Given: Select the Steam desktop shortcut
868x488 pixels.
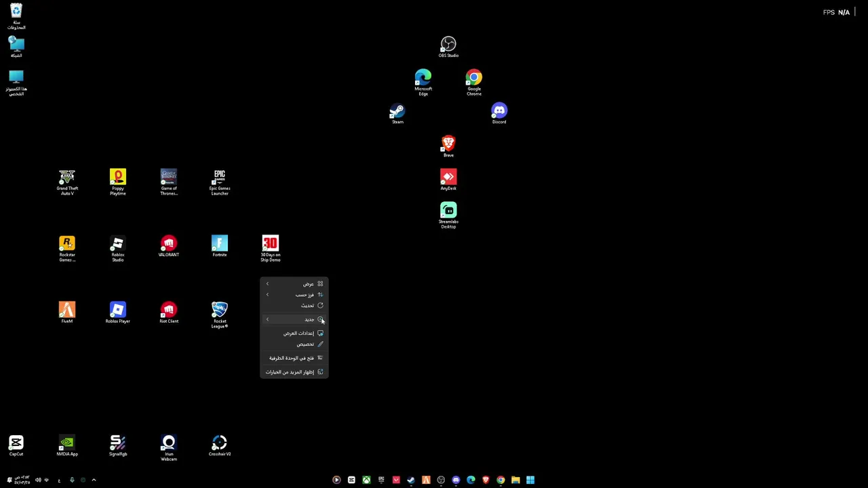Looking at the screenshot, I should pyautogui.click(x=397, y=113).
